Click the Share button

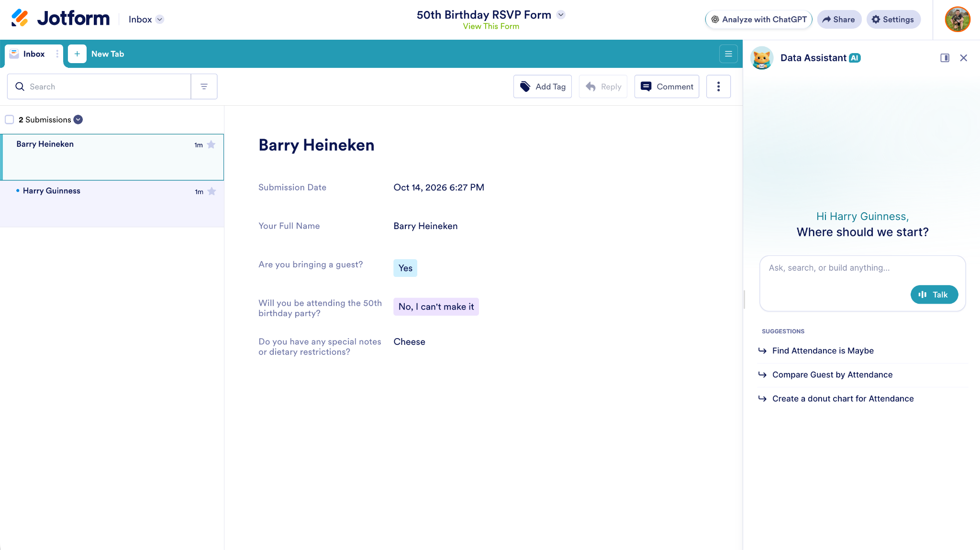point(839,20)
